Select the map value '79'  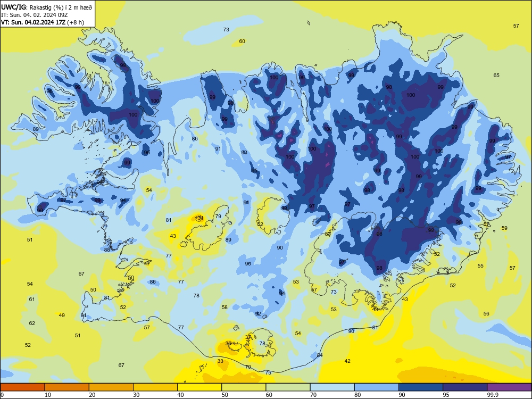[218, 216]
